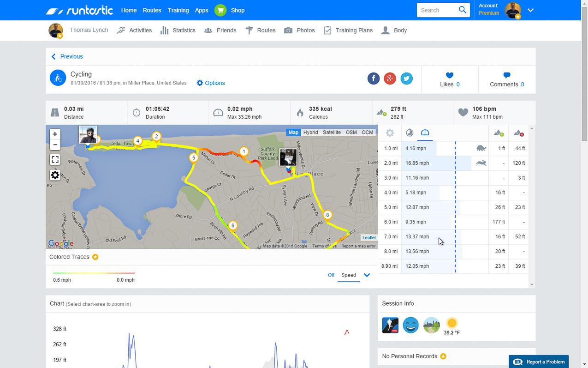Click the turtle slowest-split icon

[481, 148]
